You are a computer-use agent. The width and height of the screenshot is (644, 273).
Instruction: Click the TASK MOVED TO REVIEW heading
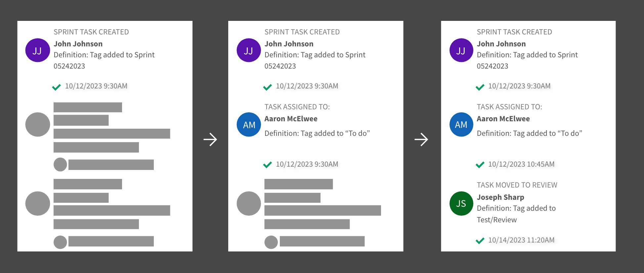click(517, 185)
